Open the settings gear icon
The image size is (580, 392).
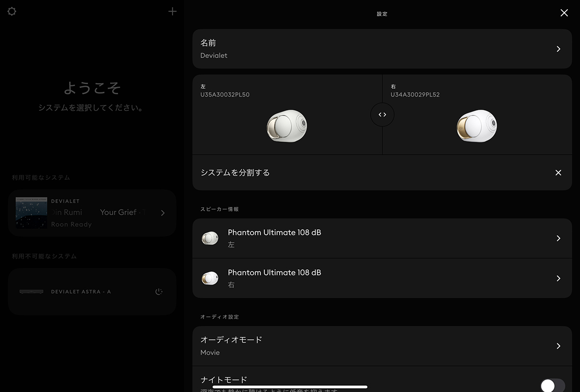coord(12,12)
